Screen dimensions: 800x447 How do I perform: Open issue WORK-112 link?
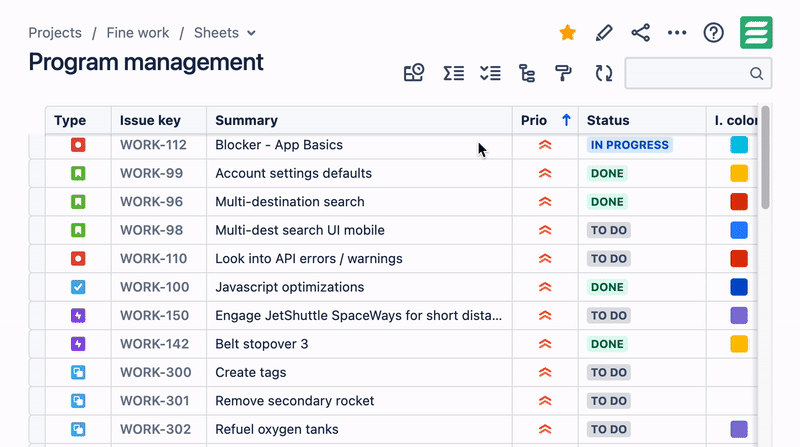153,145
